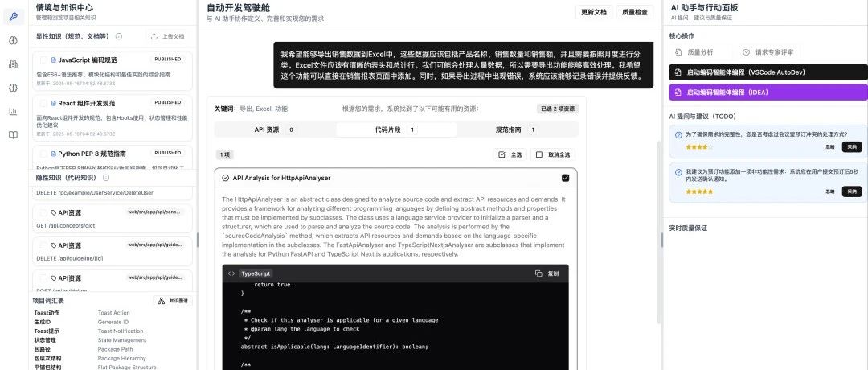Click document icon of React 组件开发规范
Screen dimensions: 868x370
coord(54,103)
